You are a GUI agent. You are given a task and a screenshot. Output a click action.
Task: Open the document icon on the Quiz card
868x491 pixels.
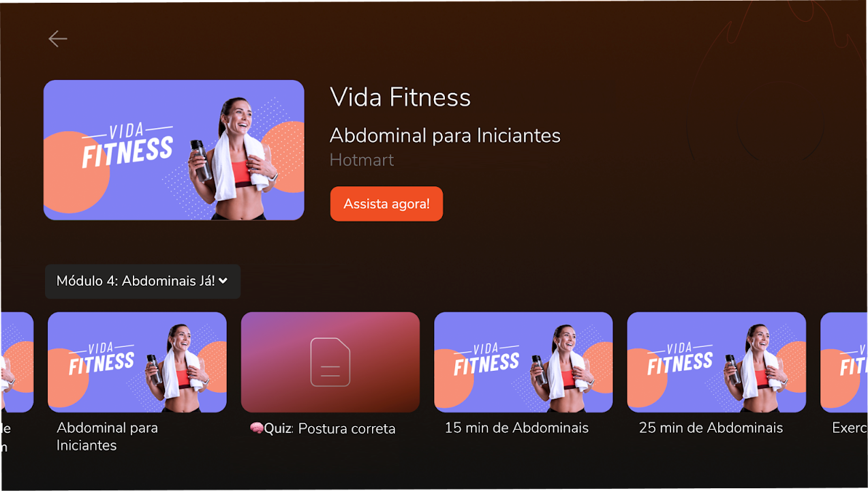pos(330,362)
